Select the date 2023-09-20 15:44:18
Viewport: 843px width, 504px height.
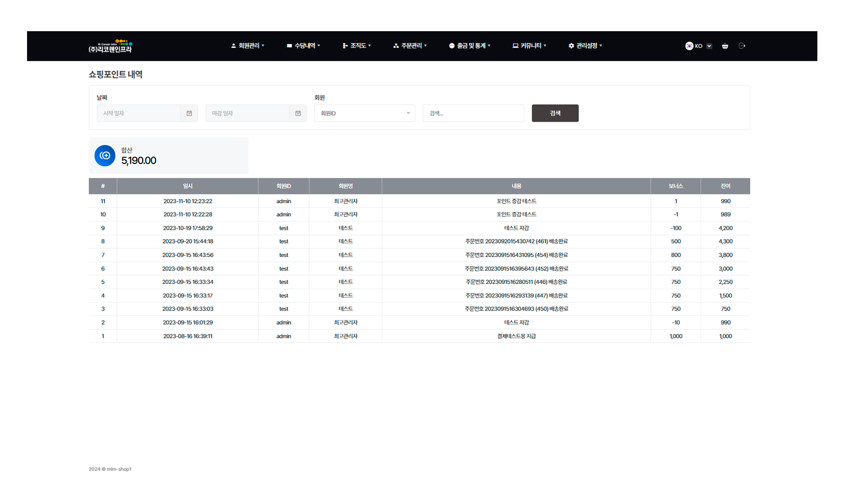188,241
